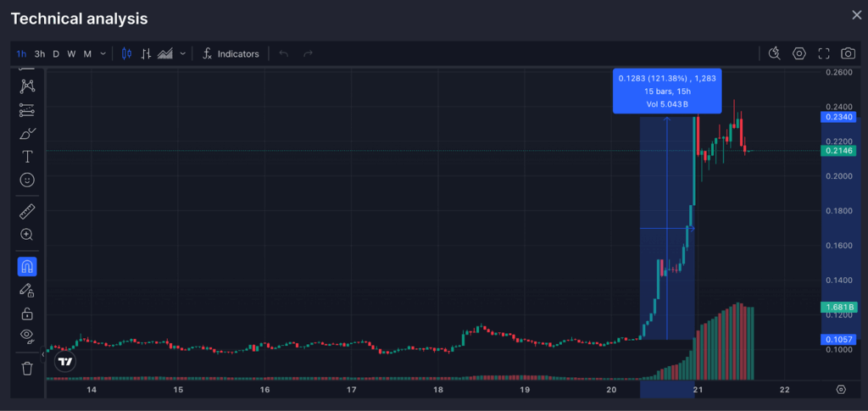Select the Text annotation tool
This screenshot has width=868, height=411.
click(27, 157)
